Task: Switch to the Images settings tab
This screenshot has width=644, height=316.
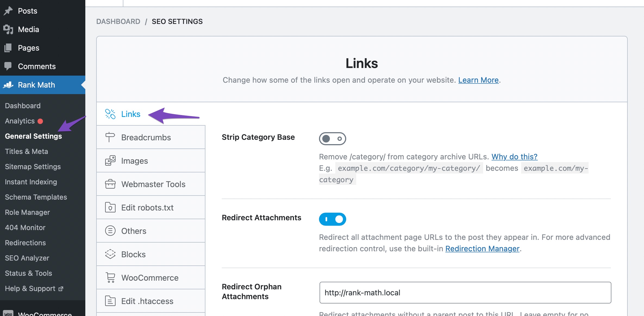Action: tap(151, 161)
